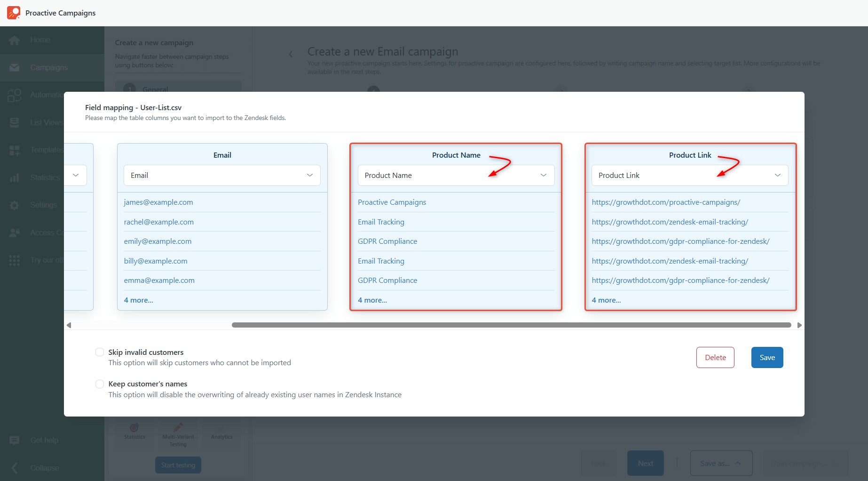Open the Product Name mapping dropdown
Image resolution: width=868 pixels, height=481 pixels.
(x=456, y=175)
